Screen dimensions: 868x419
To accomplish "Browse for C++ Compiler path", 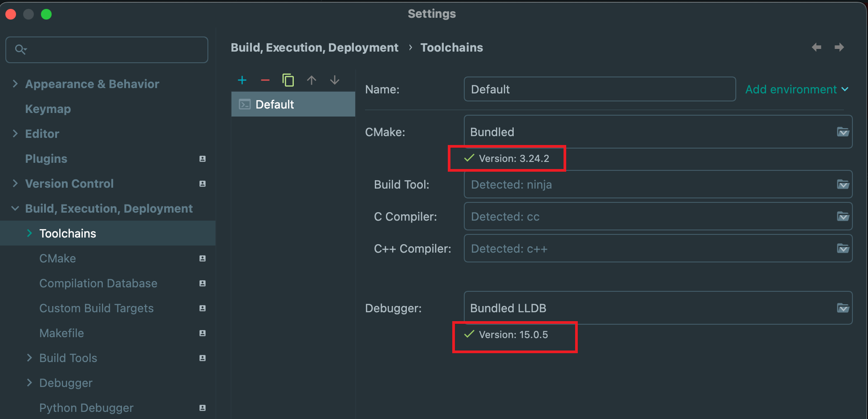I will click(x=843, y=249).
